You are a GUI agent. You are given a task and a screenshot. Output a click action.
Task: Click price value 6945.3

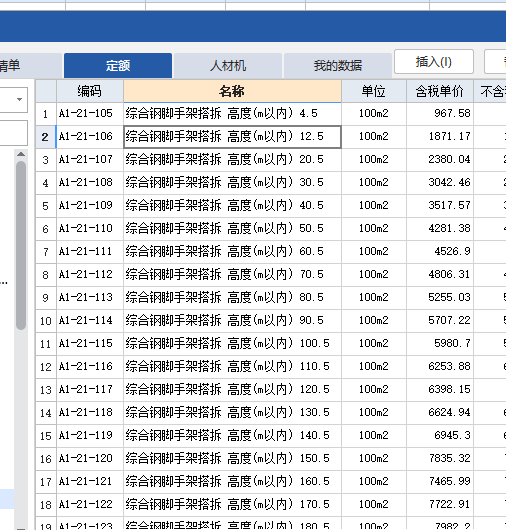452,435
